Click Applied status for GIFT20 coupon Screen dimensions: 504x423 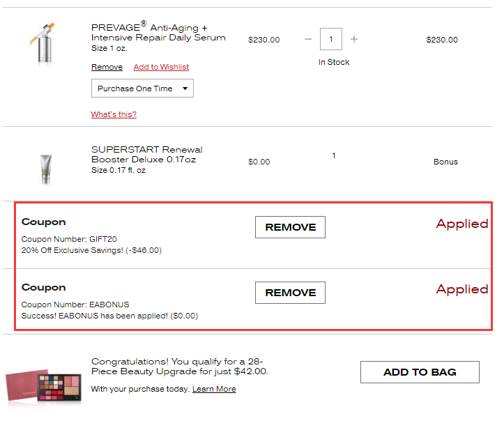(461, 224)
